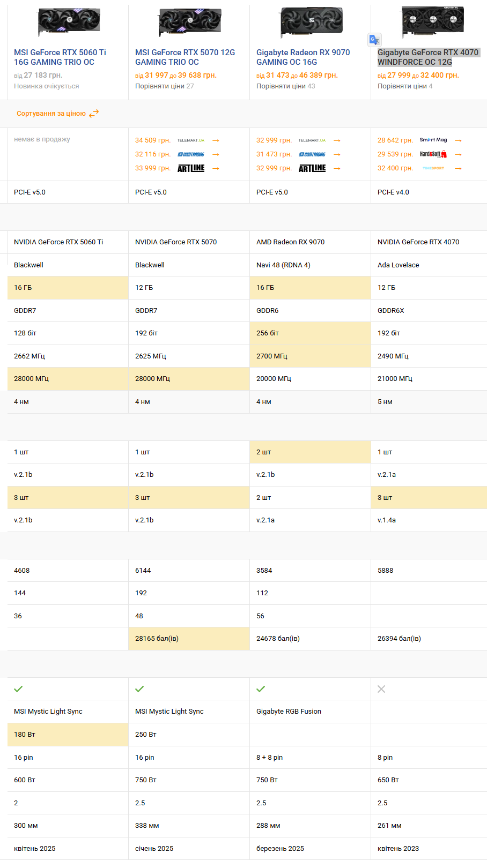
Task: Click the 28 642 грн. price offer
Action: point(395,140)
